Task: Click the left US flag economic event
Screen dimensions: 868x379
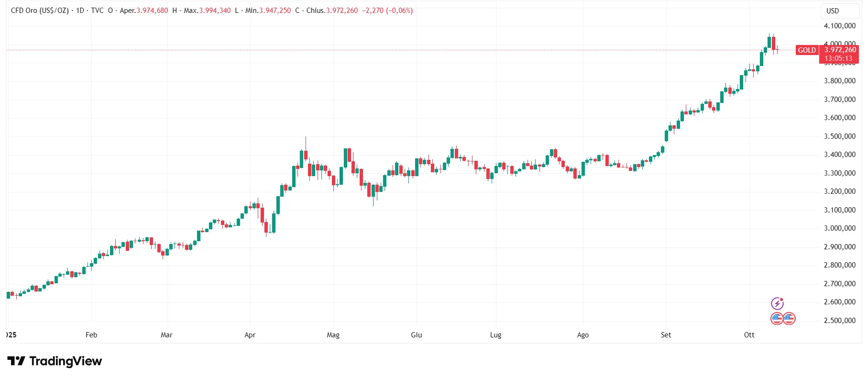Action: tap(777, 318)
